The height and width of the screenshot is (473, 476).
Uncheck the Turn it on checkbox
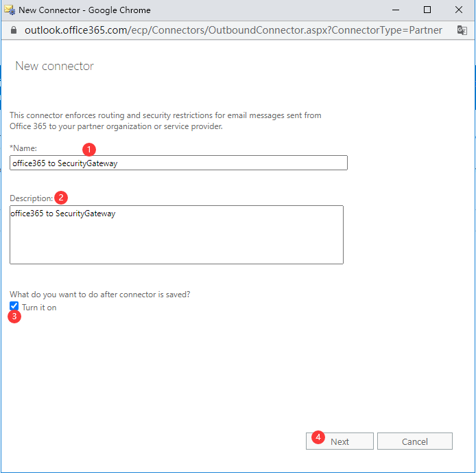pyautogui.click(x=14, y=307)
